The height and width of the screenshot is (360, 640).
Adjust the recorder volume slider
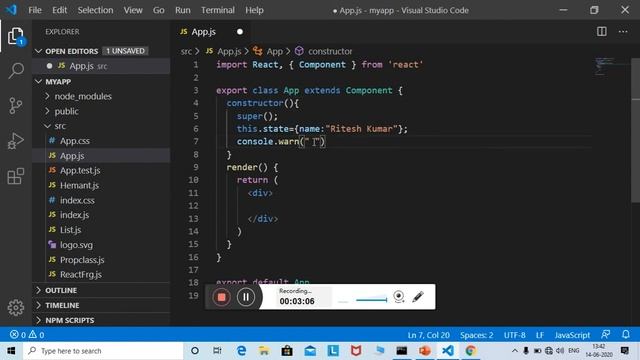coord(371,300)
